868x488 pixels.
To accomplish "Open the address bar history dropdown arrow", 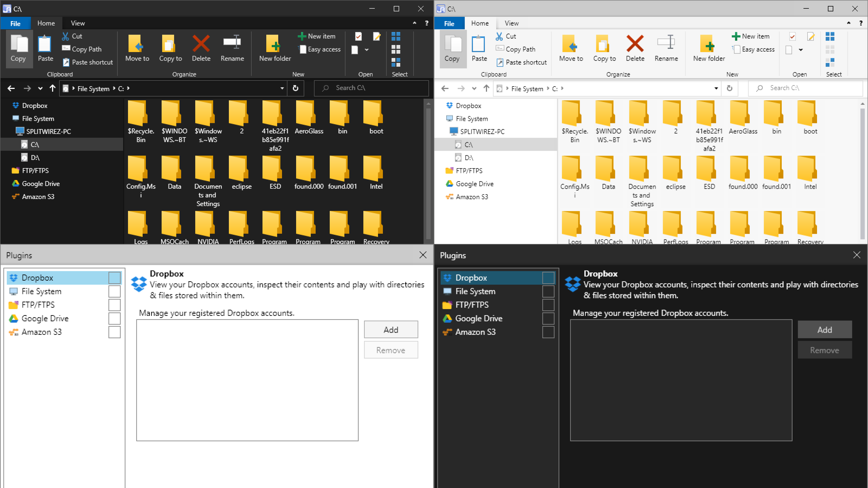I will [282, 88].
